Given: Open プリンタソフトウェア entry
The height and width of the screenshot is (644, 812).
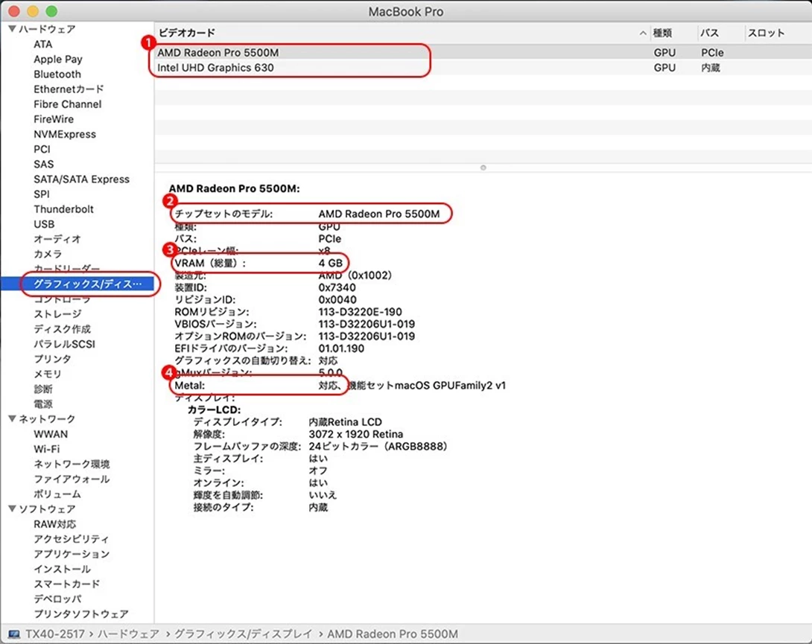Looking at the screenshot, I should (81, 614).
